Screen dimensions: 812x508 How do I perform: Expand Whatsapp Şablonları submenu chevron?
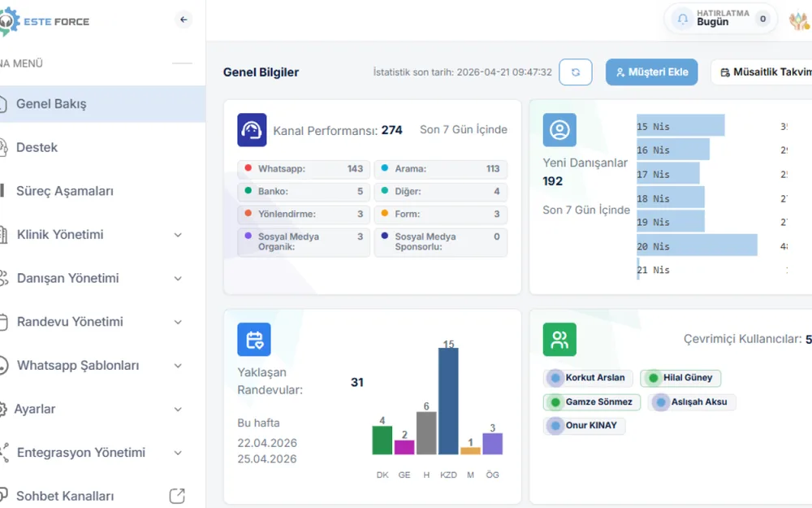coord(178,366)
